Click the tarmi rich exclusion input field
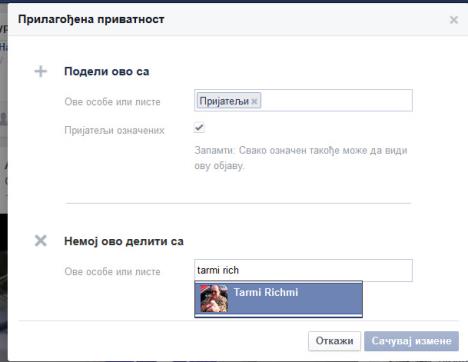 coord(303,270)
